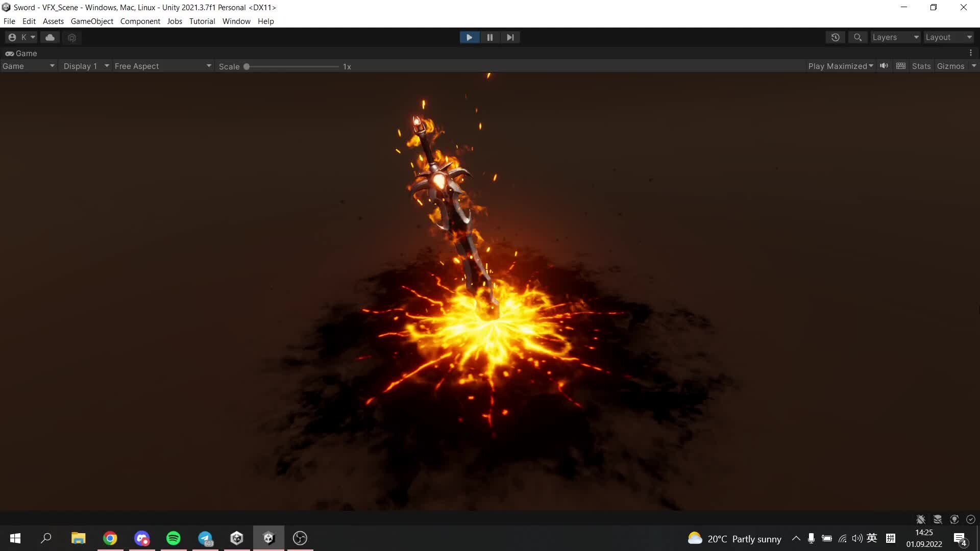Open the Free Aspect ratio dropdown
The height and width of the screenshot is (551, 980).
pyautogui.click(x=162, y=66)
